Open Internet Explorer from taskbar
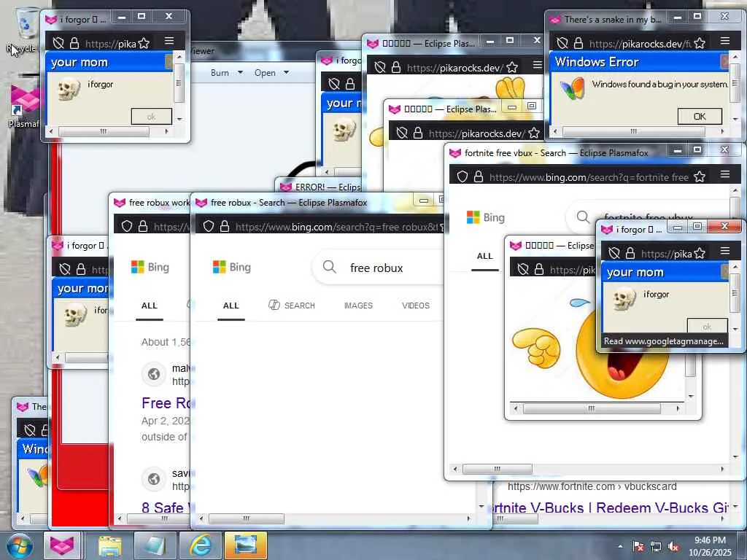This screenshot has width=747, height=560. point(200,545)
